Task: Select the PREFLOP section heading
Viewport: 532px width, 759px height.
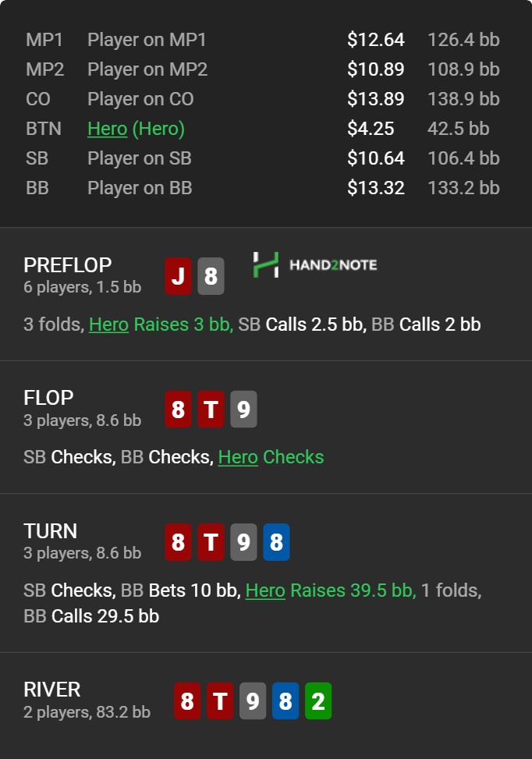Action: [x=68, y=264]
